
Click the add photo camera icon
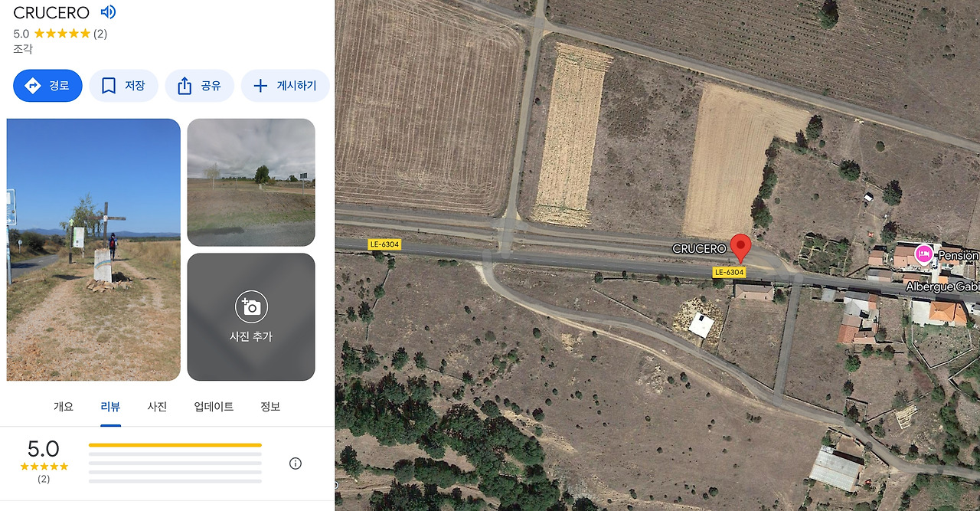(x=251, y=307)
